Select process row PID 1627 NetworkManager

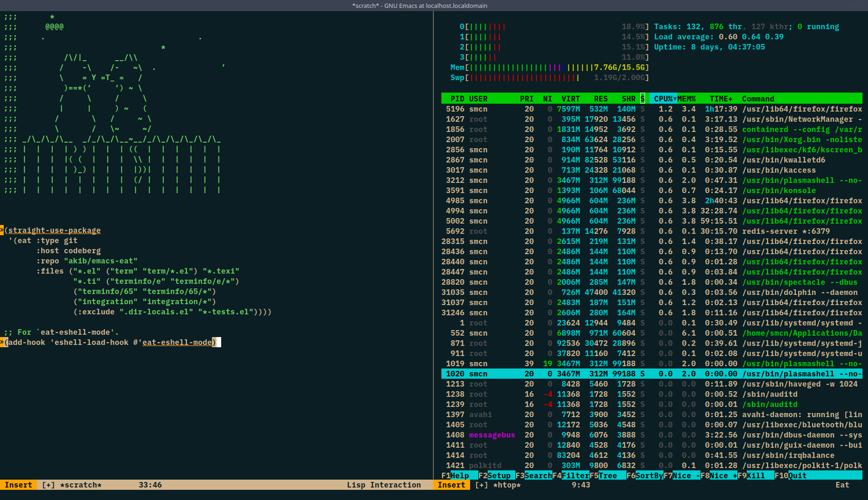point(652,119)
